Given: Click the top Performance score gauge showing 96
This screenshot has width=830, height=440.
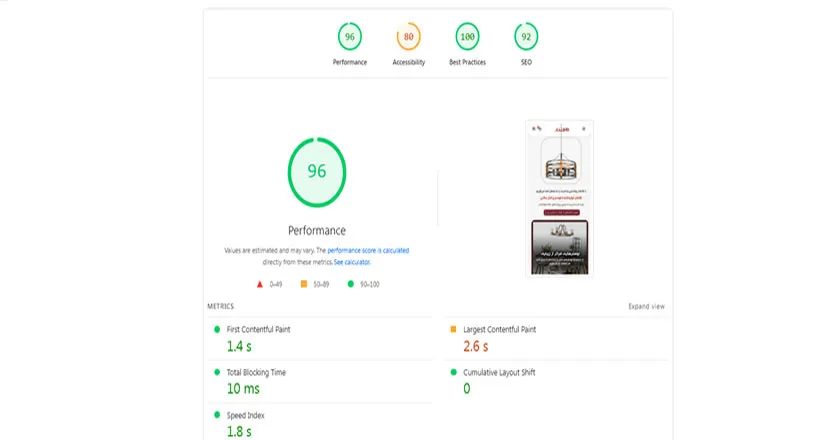Looking at the screenshot, I should [x=349, y=37].
